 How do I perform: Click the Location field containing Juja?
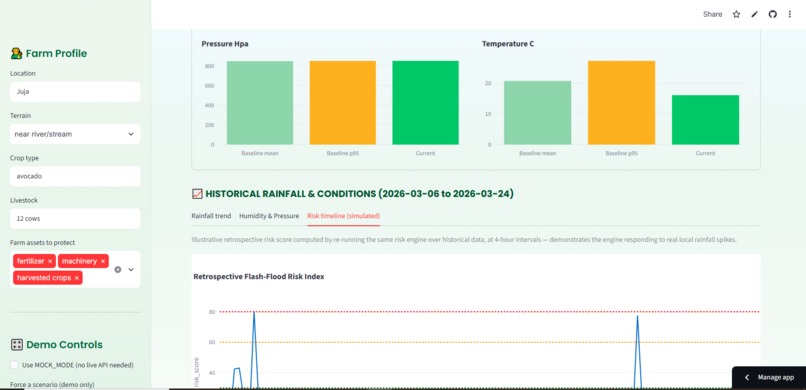click(x=75, y=91)
